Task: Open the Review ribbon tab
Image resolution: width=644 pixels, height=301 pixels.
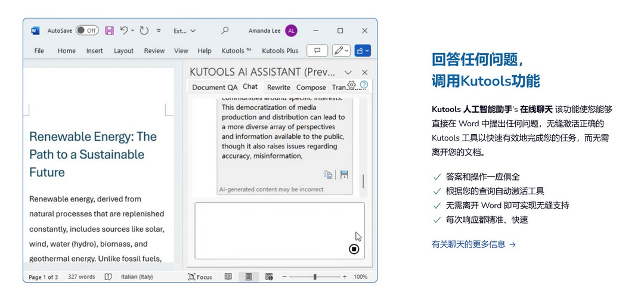Action: coord(154,51)
